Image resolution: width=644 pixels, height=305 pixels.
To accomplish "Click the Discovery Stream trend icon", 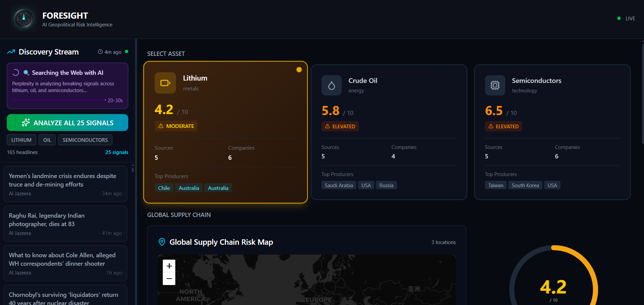I will (x=10, y=51).
